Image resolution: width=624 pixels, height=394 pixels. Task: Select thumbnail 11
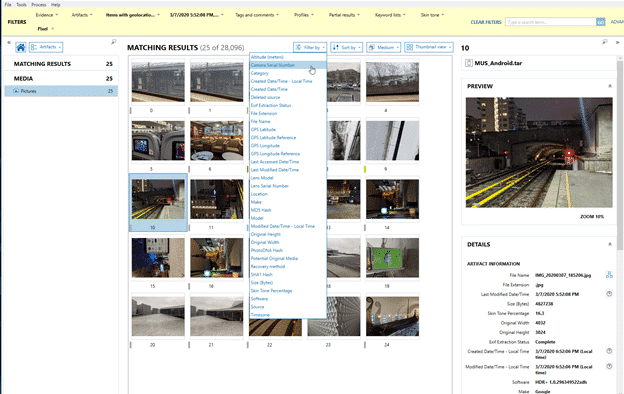pyautogui.click(x=217, y=199)
